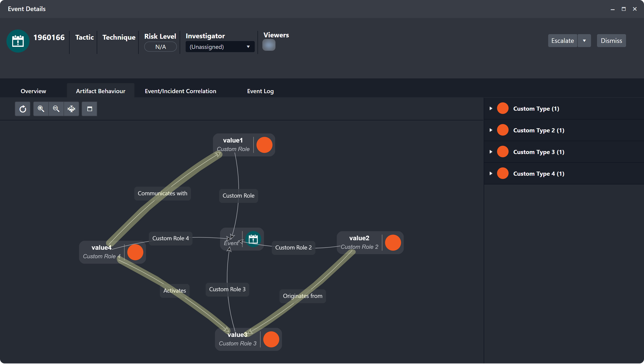Click the fit-to-screen graph icon
The height and width of the screenshot is (364, 644).
pos(72,109)
